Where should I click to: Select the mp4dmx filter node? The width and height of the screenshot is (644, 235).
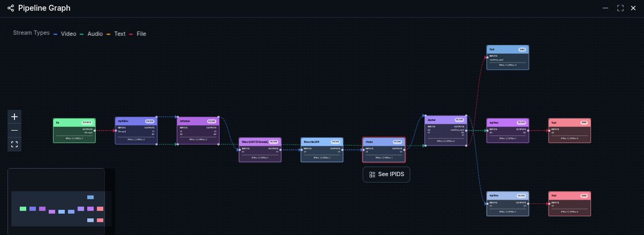pyautogui.click(x=137, y=131)
